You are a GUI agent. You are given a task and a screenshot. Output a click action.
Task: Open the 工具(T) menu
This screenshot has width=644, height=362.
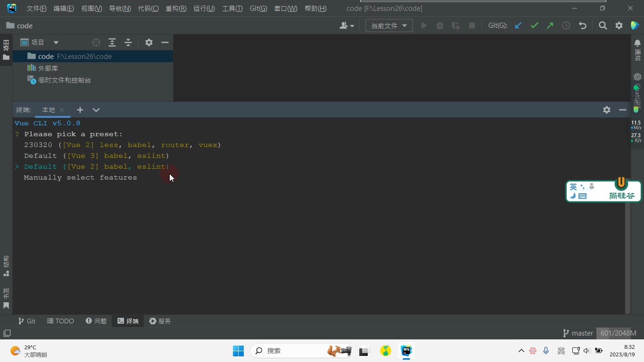(232, 8)
